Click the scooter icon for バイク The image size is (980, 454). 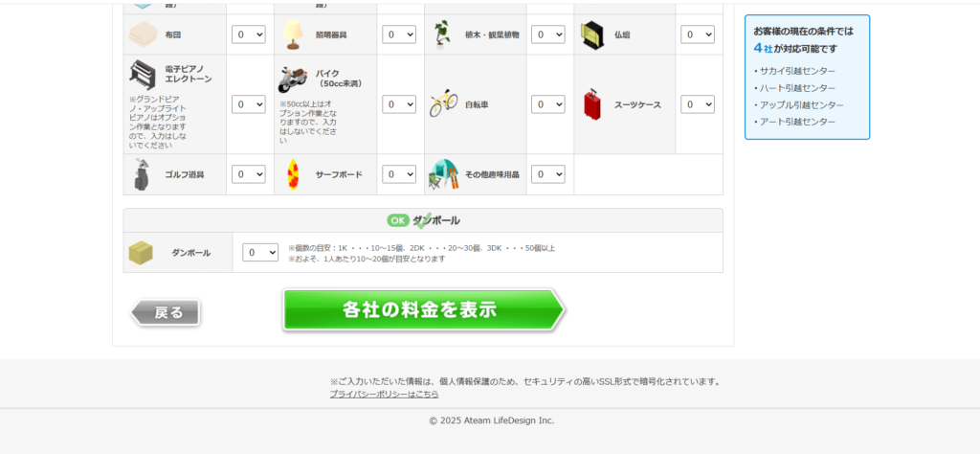(293, 79)
